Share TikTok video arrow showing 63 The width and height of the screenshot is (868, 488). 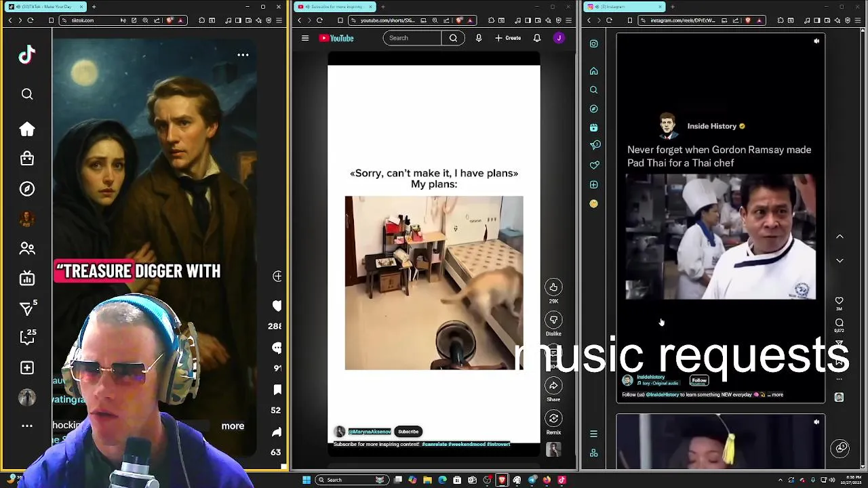[277, 432]
